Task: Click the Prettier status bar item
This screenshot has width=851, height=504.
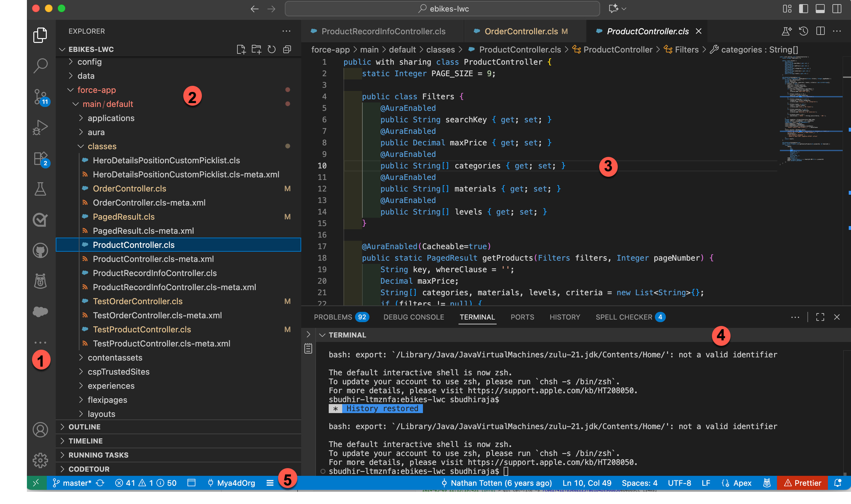Action: (802, 483)
